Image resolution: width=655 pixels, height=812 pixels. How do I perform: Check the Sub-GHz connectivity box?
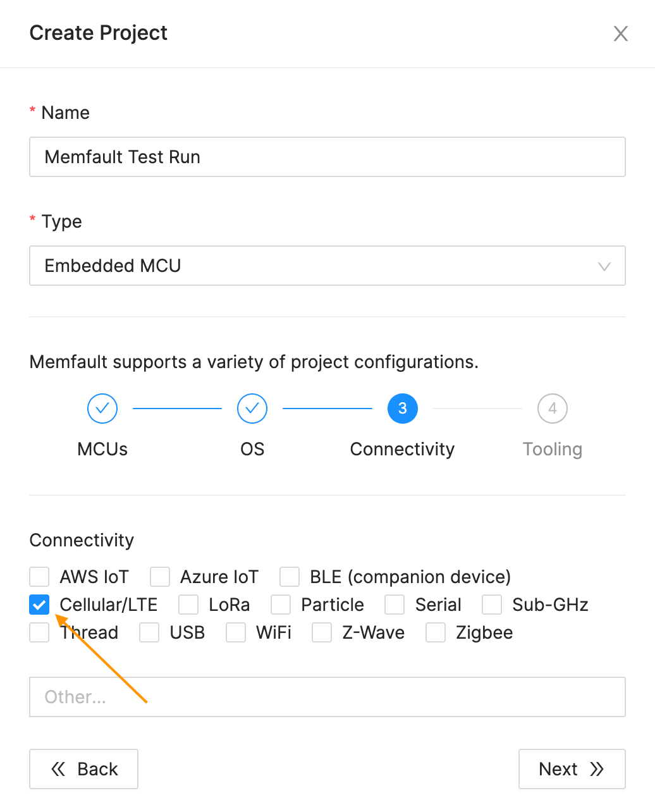492,605
